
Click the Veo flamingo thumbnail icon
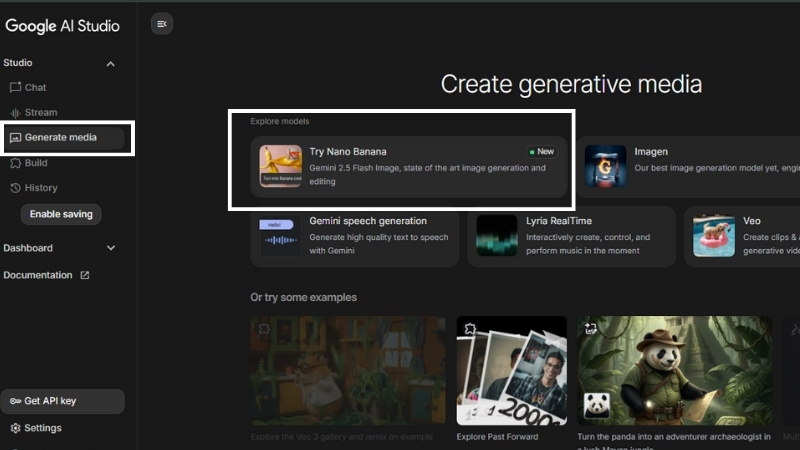tap(714, 236)
